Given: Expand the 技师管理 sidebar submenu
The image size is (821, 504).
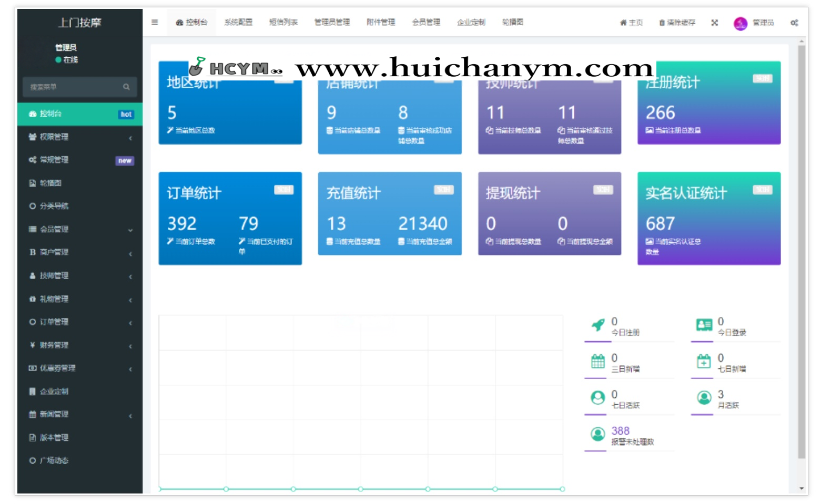Looking at the screenshot, I should pyautogui.click(x=79, y=275).
